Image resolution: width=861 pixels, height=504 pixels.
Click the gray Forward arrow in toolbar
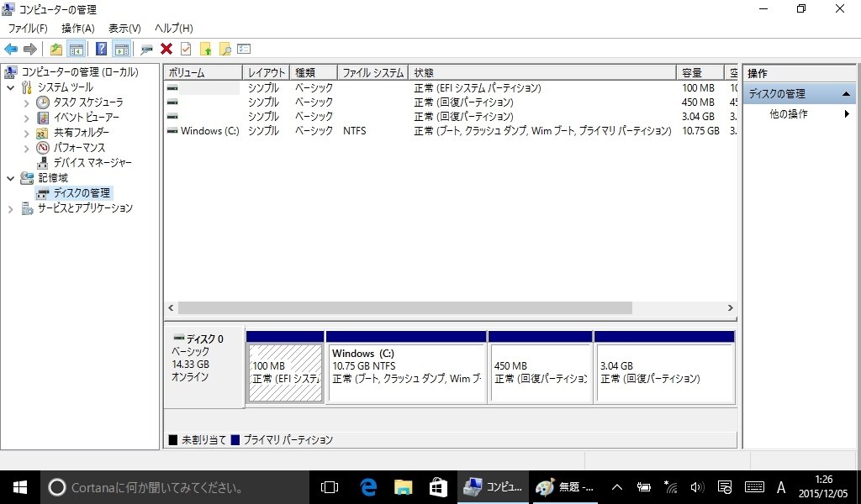pos(30,50)
